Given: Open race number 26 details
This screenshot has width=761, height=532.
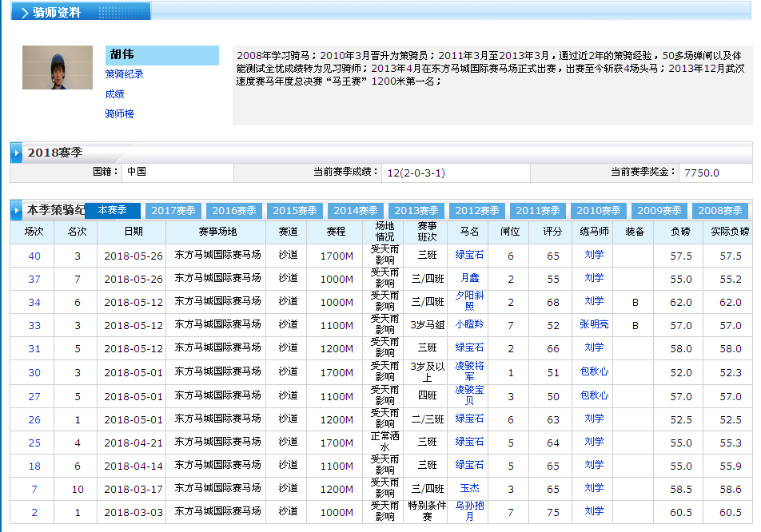Looking at the screenshot, I should (34, 419).
